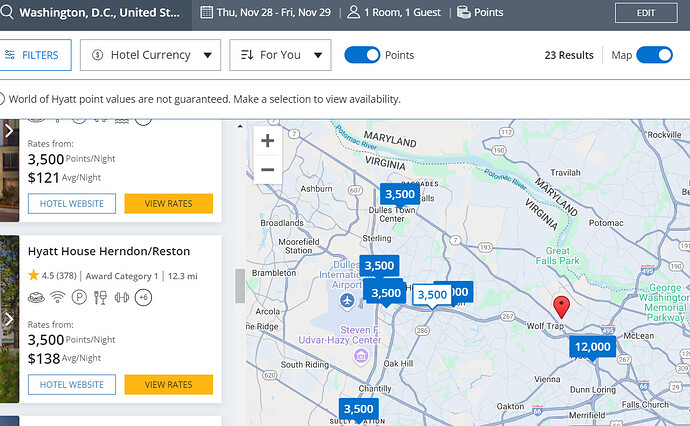690x426 pixels.
Task: Click the EDIT search button
Action: tap(646, 13)
